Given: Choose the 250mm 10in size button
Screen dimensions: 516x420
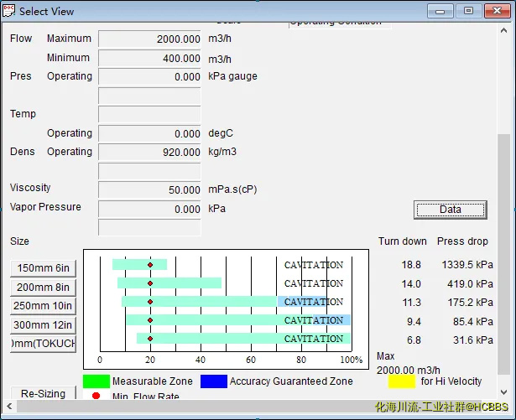Looking at the screenshot, I should click(x=43, y=306).
